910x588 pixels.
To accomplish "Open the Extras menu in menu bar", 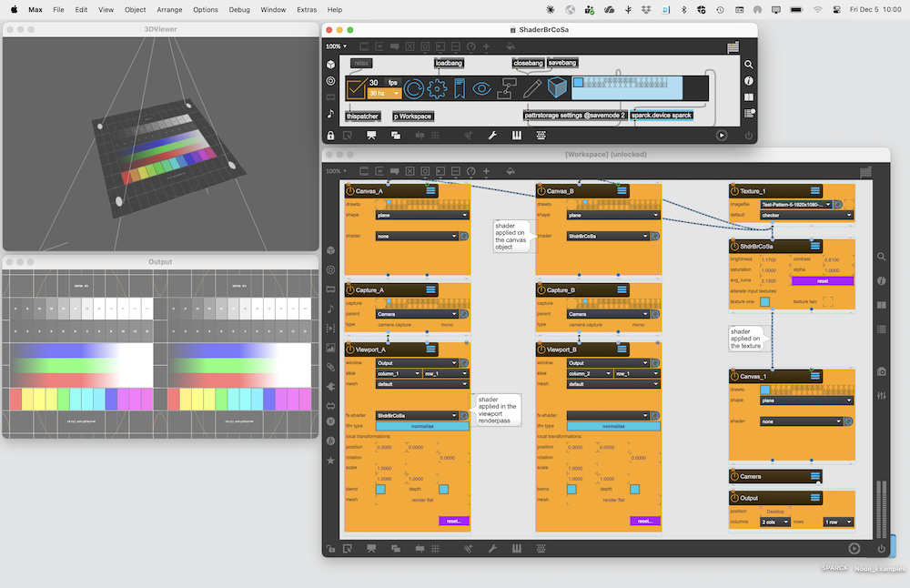I will click(307, 9).
